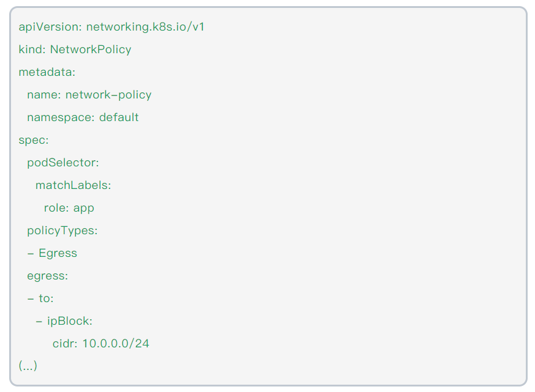Viewport: 535px width, 392px height.
Task: Click the matchLabels: key
Action: click(x=73, y=185)
